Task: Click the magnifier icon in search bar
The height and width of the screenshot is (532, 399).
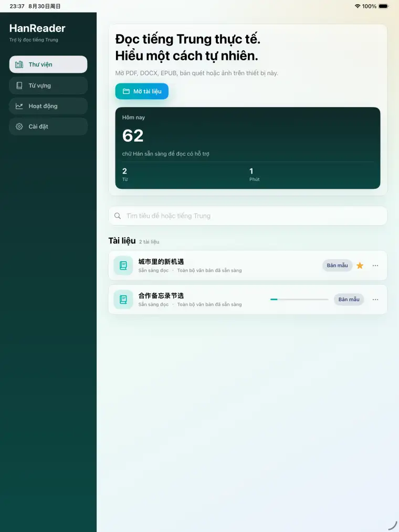Action: 118,216
